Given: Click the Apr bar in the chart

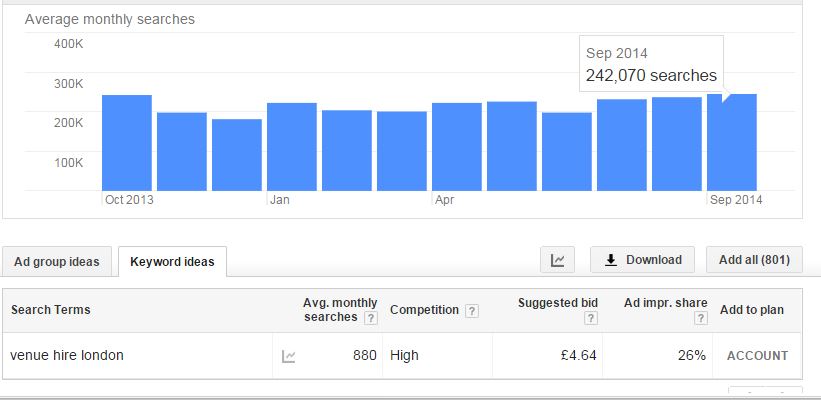Looking at the screenshot, I should point(457,147).
